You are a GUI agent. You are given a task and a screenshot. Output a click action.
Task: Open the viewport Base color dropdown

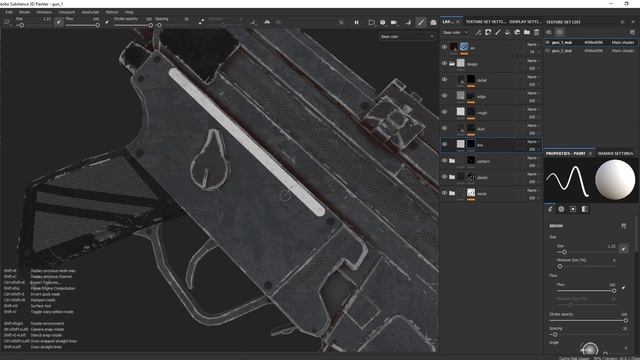(x=407, y=36)
